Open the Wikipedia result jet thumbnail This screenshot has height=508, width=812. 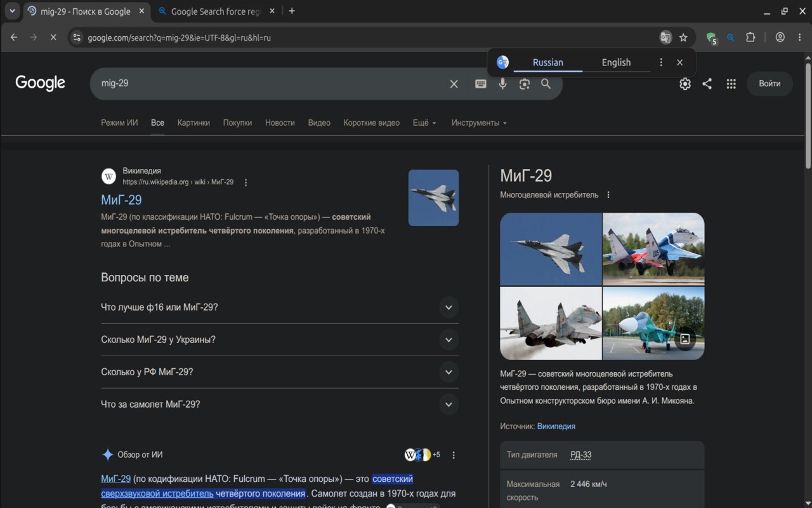(433, 197)
